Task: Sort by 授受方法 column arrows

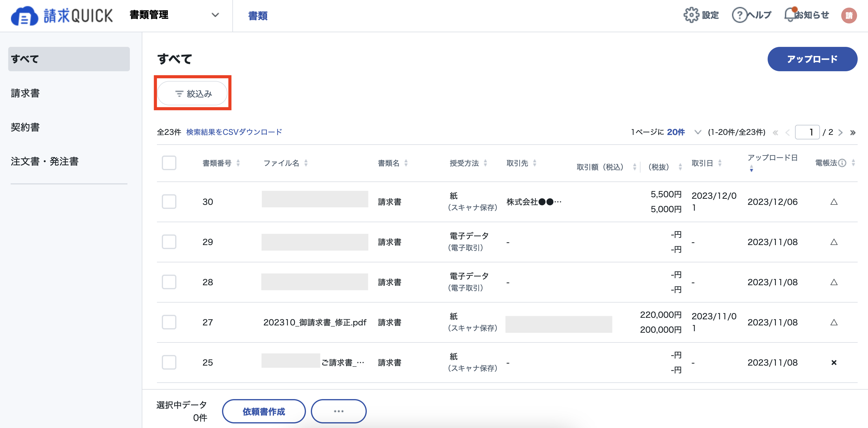Action: tap(485, 163)
